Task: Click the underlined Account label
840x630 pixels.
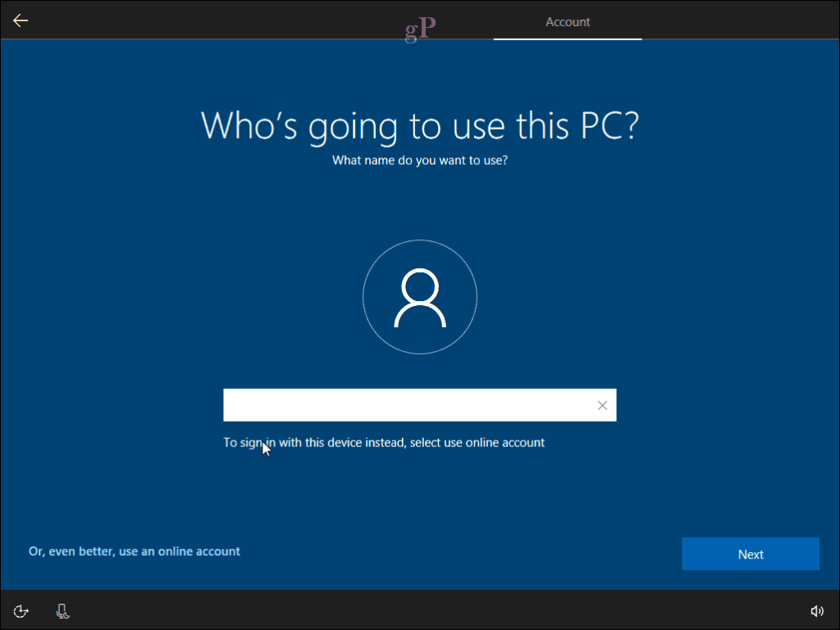Action: point(567,22)
